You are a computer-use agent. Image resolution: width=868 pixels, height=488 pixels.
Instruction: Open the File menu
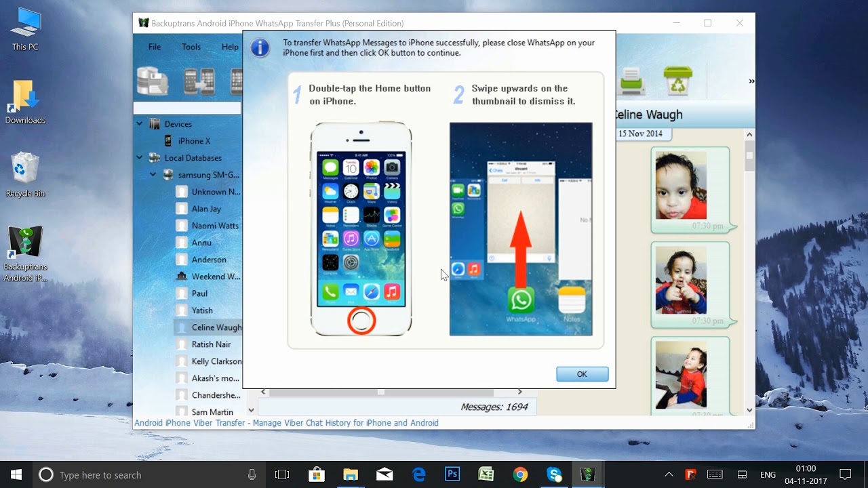(155, 47)
